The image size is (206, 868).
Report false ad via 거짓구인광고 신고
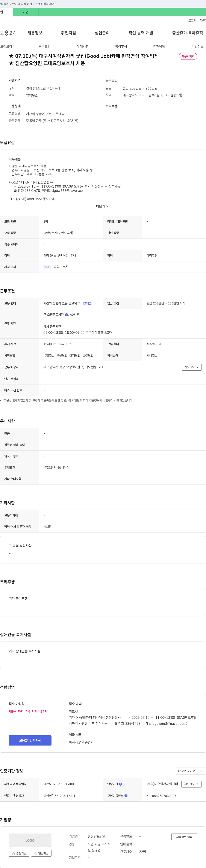(191, 771)
